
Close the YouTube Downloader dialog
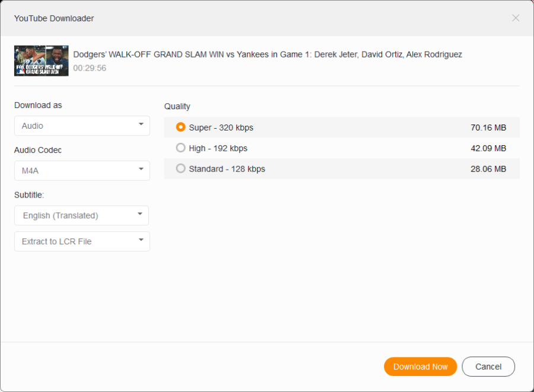(x=515, y=18)
